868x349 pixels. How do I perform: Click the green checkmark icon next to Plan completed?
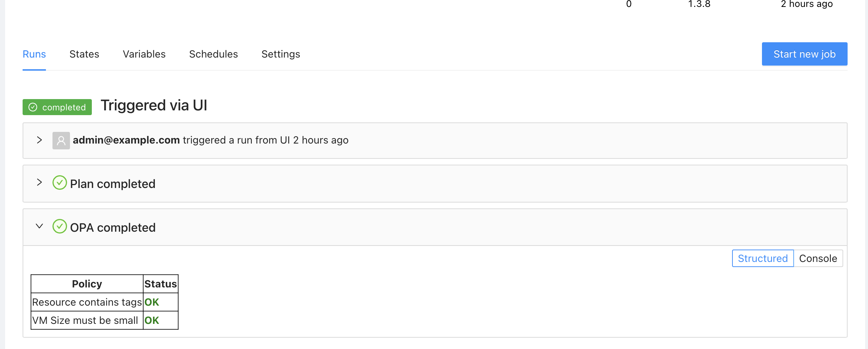60,183
